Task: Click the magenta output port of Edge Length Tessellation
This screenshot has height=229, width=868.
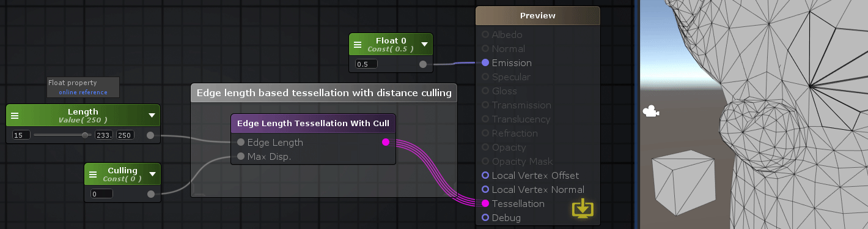Action: [386, 142]
